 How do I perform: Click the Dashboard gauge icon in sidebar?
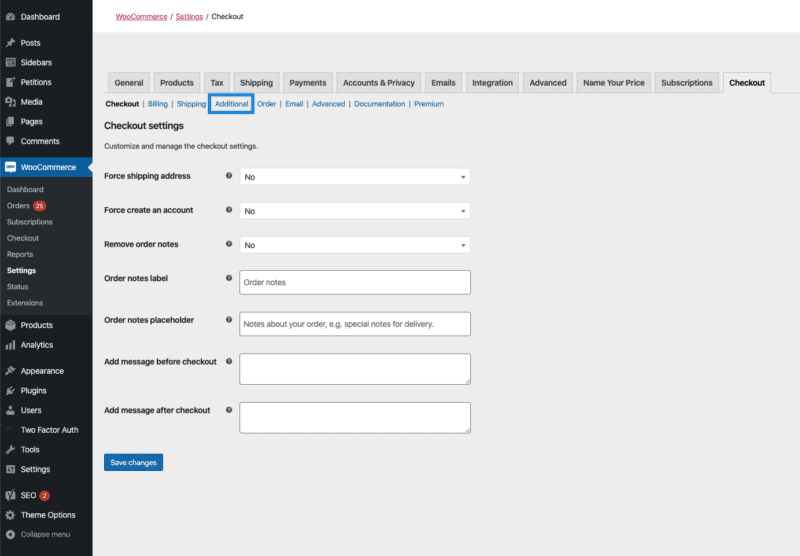click(x=10, y=17)
